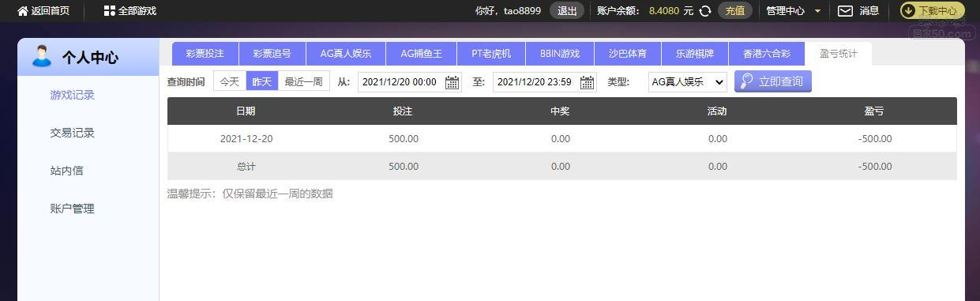The image size is (980, 301).
Task: Click the 充值 recharge button
Action: click(x=735, y=11)
